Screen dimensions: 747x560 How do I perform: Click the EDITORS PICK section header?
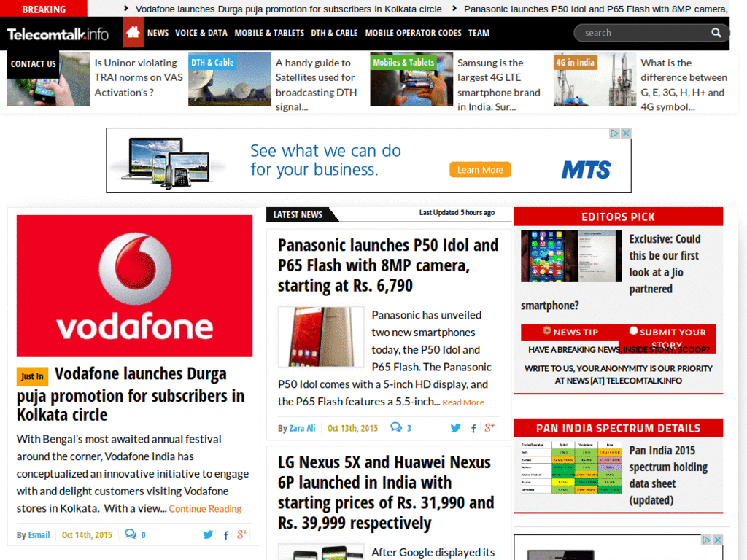click(x=618, y=217)
